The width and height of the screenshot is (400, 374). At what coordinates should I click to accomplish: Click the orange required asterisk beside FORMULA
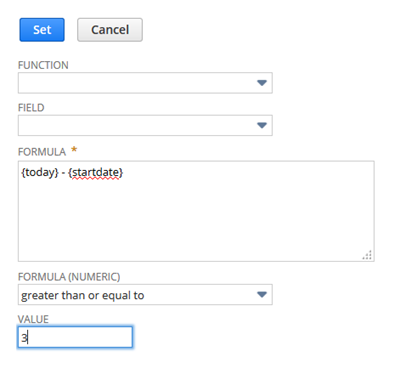(74, 150)
